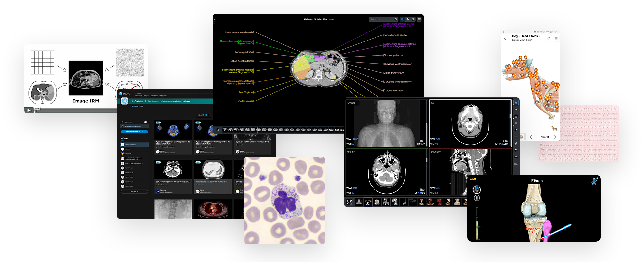
Task: Open 'Patient de 70 ans. COVID-19' case link
Action: coord(212,182)
